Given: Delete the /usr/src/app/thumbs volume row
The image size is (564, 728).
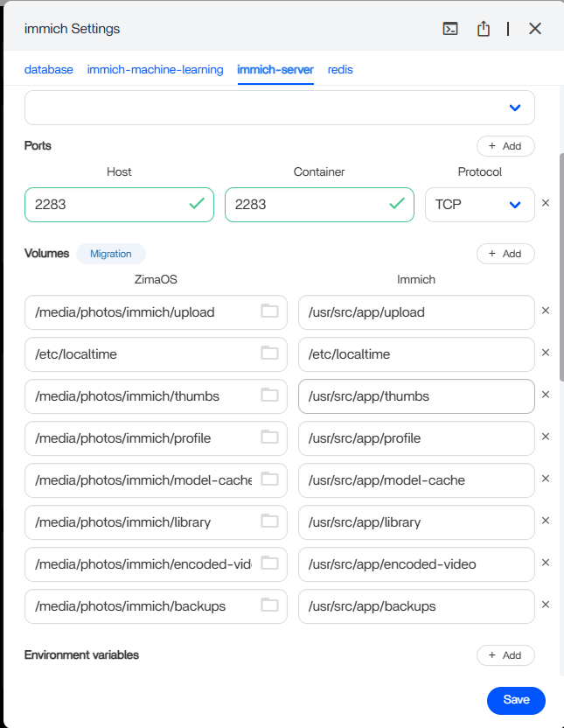Looking at the screenshot, I should pyautogui.click(x=546, y=395).
